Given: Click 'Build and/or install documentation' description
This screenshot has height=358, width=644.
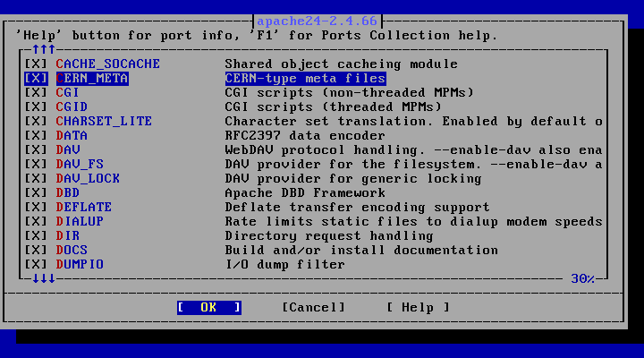Looking at the screenshot, I should (361, 251).
